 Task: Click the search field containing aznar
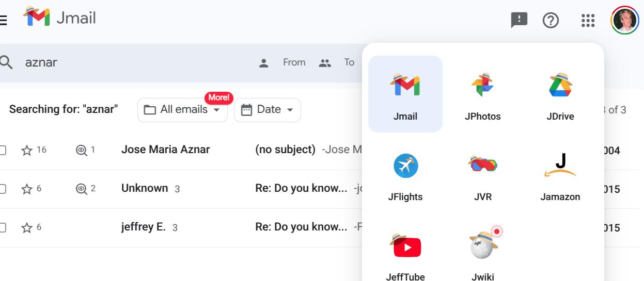pyautogui.click(x=129, y=62)
